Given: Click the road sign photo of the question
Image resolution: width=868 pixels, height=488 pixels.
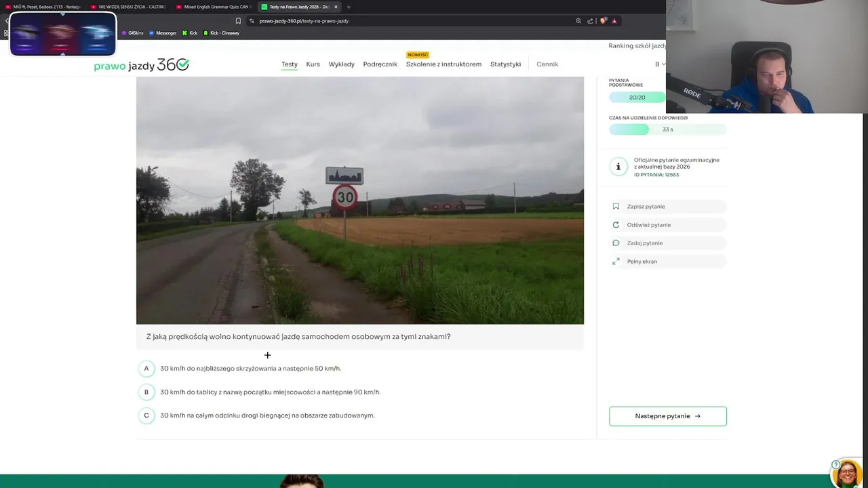Looking at the screenshot, I should 360,201.
